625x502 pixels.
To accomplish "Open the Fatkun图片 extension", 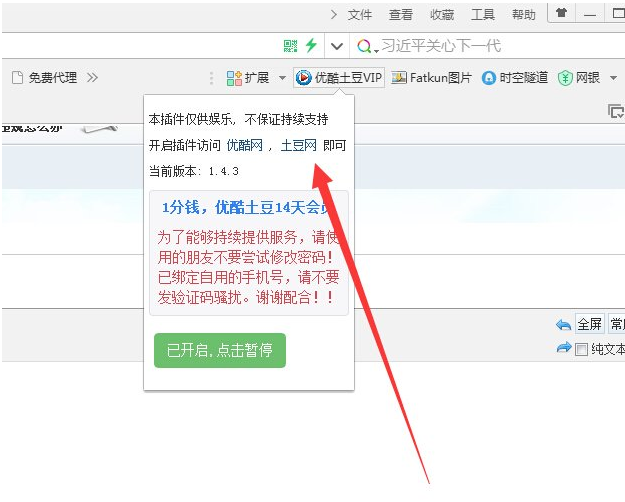I will click(x=432, y=77).
